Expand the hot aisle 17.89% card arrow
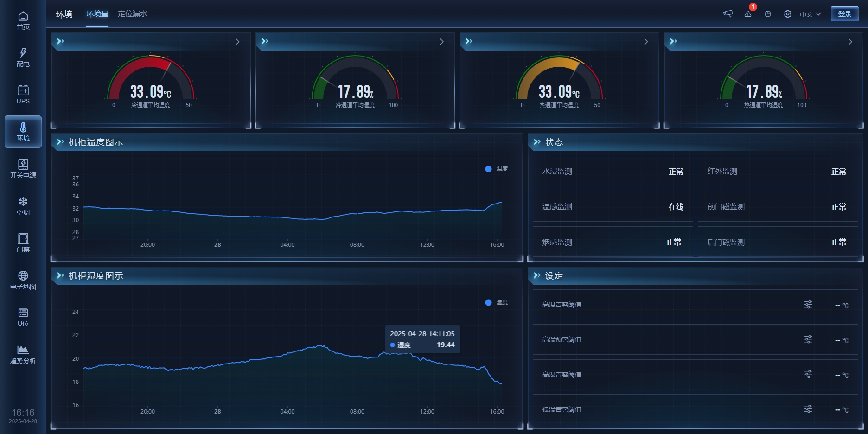Screen dimensions: 868x434 click(850, 42)
